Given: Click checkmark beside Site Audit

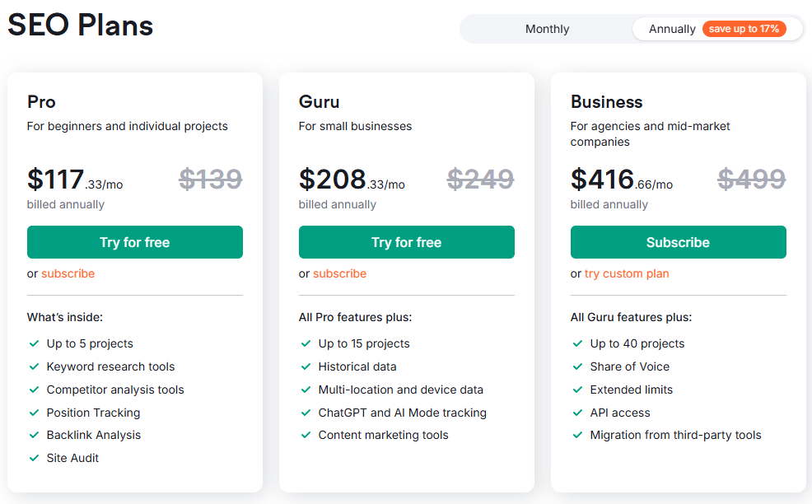Looking at the screenshot, I should pos(34,458).
